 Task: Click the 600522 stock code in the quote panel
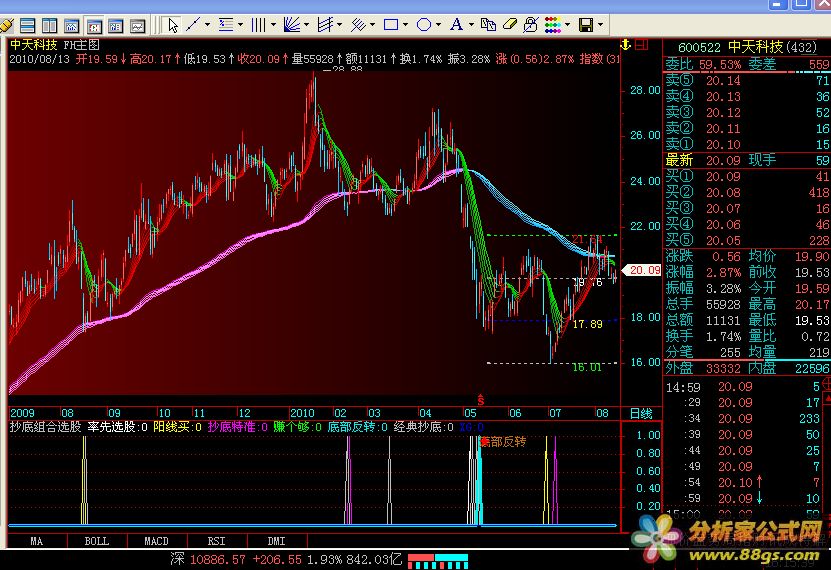tap(699, 48)
